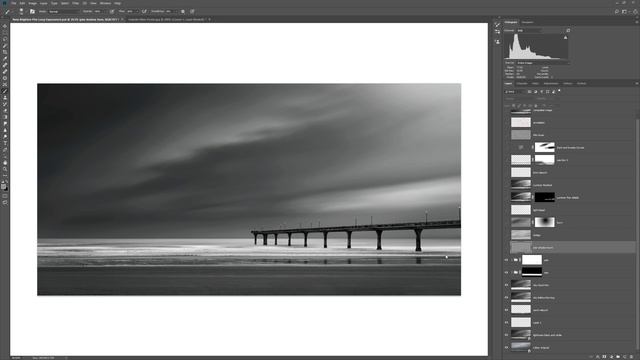640x360 pixels.
Task: Switch to the Adjustments tab
Action: point(551,83)
